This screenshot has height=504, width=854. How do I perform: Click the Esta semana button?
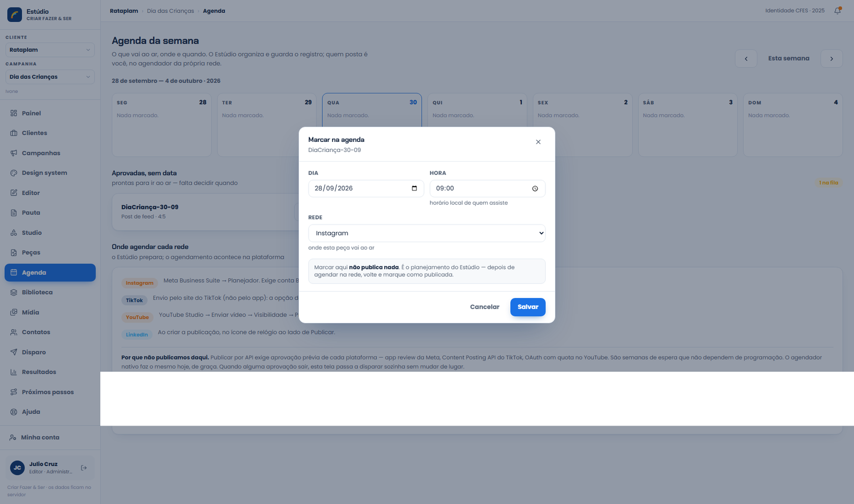click(788, 59)
